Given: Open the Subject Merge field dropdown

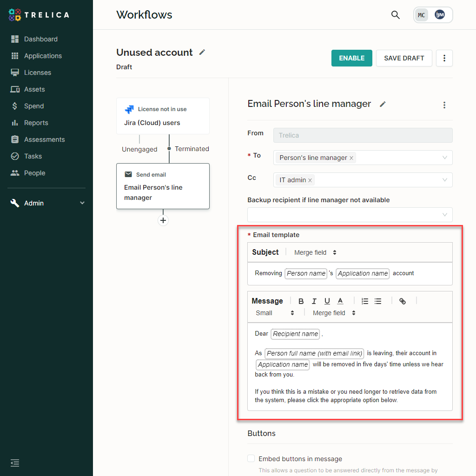Looking at the screenshot, I should point(315,252).
